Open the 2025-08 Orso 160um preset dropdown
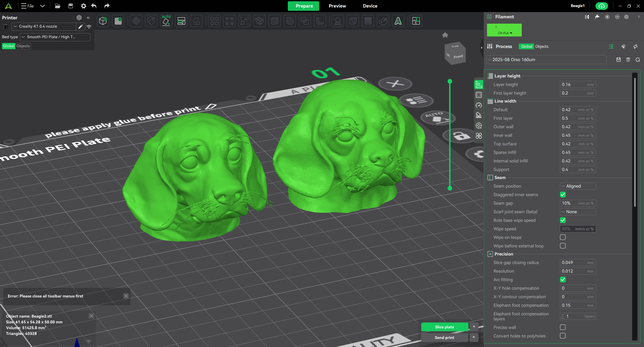Viewport: 644px width, 347px height. [546, 60]
